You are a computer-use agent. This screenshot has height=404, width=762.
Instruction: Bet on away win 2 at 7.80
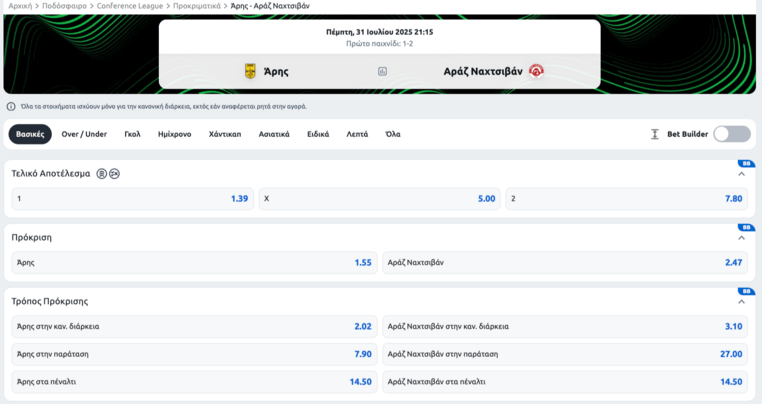[627, 199]
